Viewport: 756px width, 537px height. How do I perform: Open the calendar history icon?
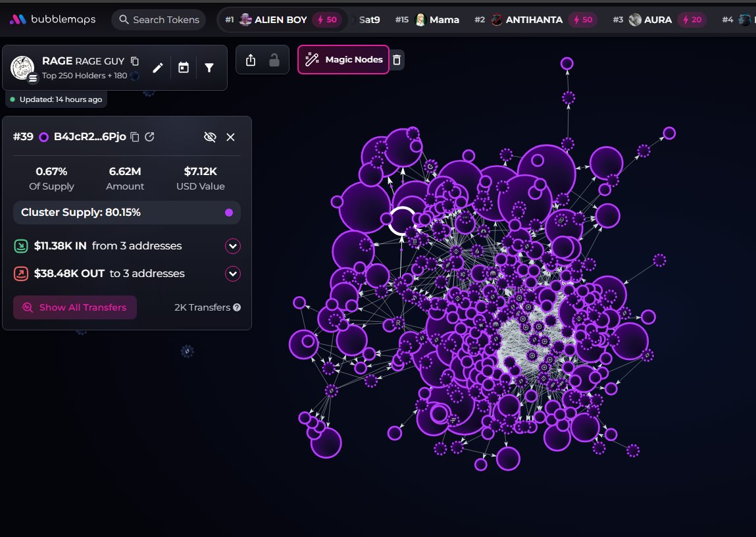coord(183,68)
